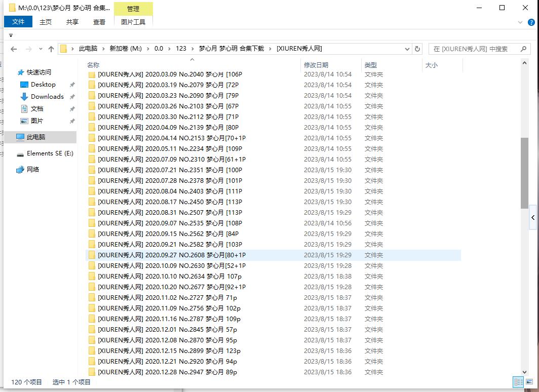Viewport: 539px width, 392px height.
Task: Open Desktop in the navigation pane
Action: (x=43, y=85)
